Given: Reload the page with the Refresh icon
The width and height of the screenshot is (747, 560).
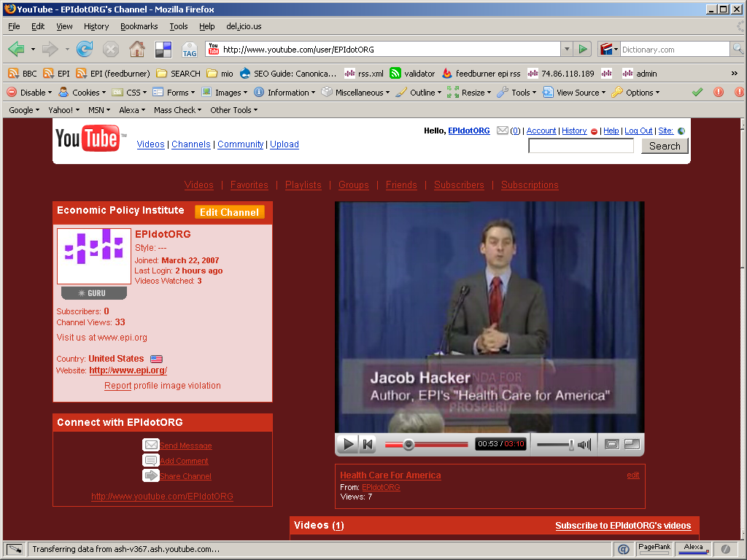Looking at the screenshot, I should pyautogui.click(x=85, y=49).
